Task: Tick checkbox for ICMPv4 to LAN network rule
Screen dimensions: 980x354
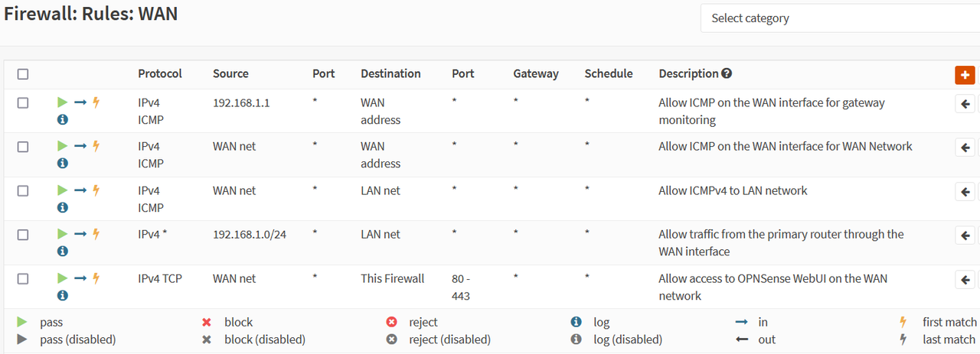Action: (23, 190)
